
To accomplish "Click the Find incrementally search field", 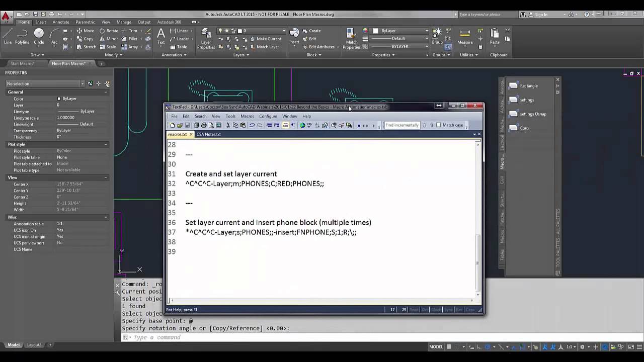I will pyautogui.click(x=401, y=125).
